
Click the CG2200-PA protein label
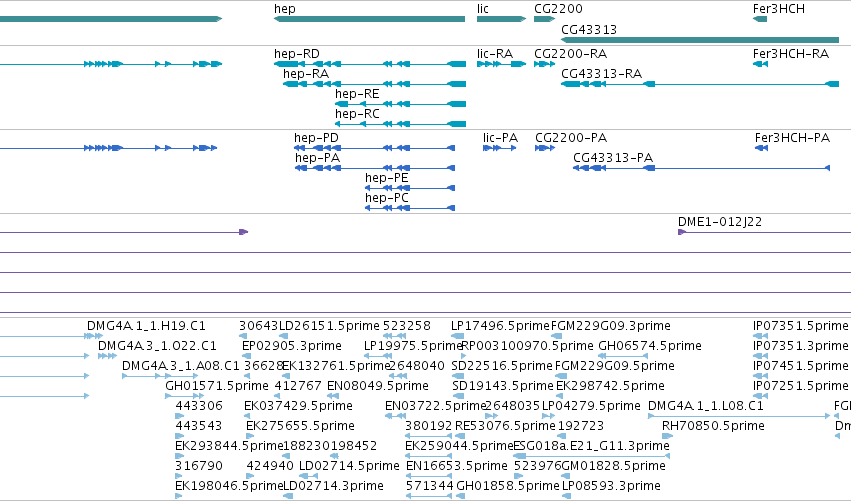coord(571,138)
